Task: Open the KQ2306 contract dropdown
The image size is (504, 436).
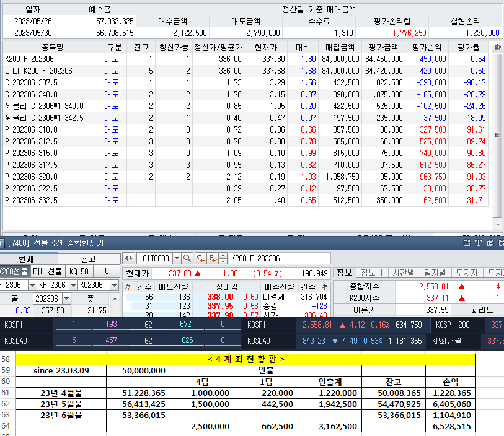Action: [x=113, y=285]
